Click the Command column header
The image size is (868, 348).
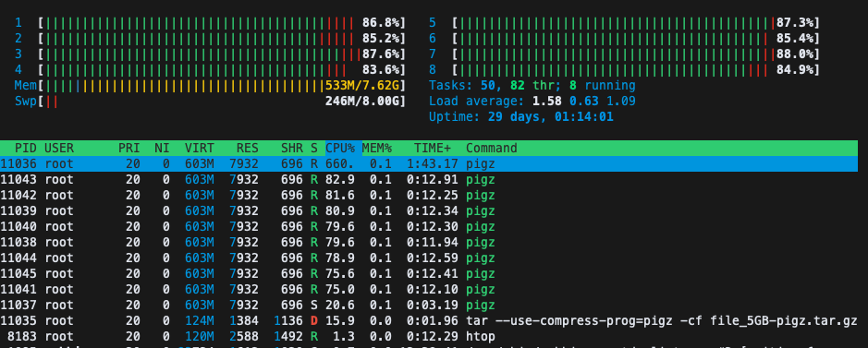pos(491,148)
